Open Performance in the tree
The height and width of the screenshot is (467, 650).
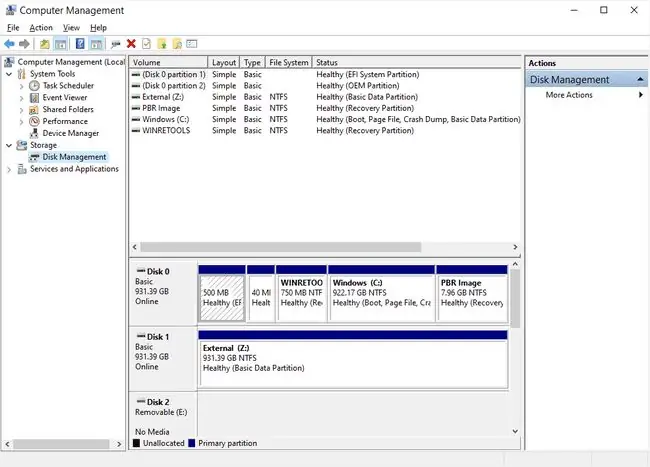pos(65,121)
